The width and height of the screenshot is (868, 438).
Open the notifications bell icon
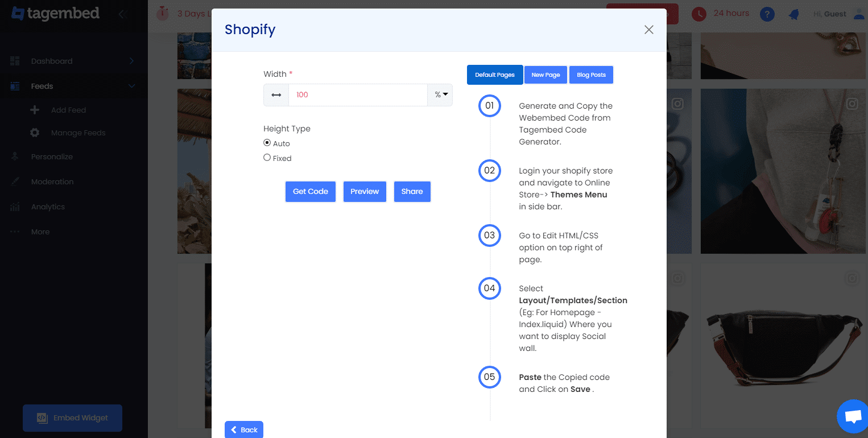coord(793,15)
